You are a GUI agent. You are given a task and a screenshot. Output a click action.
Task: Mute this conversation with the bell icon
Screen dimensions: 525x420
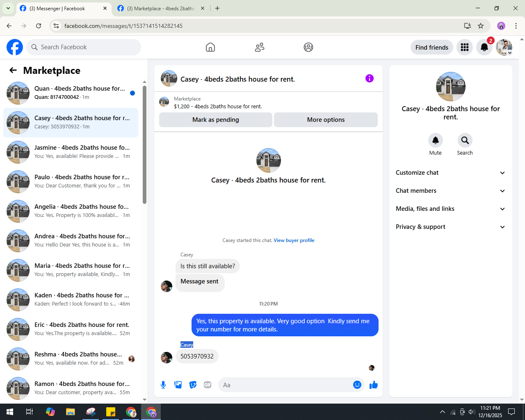436,140
